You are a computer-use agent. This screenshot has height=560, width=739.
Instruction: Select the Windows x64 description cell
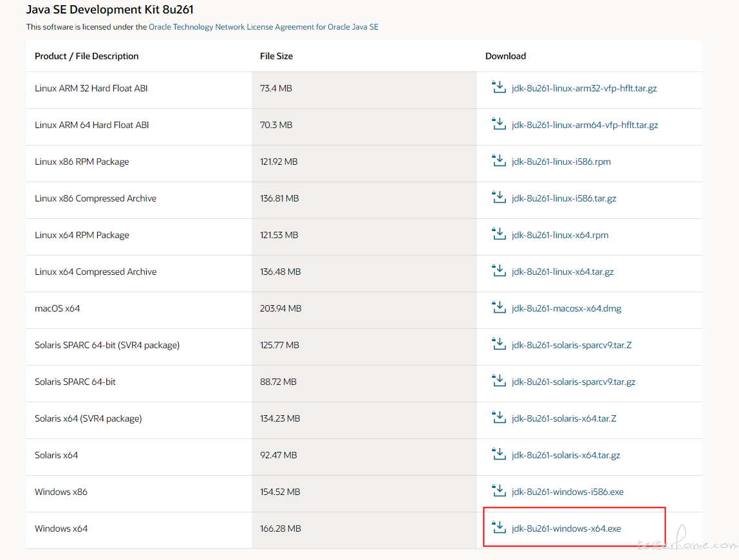click(139, 531)
